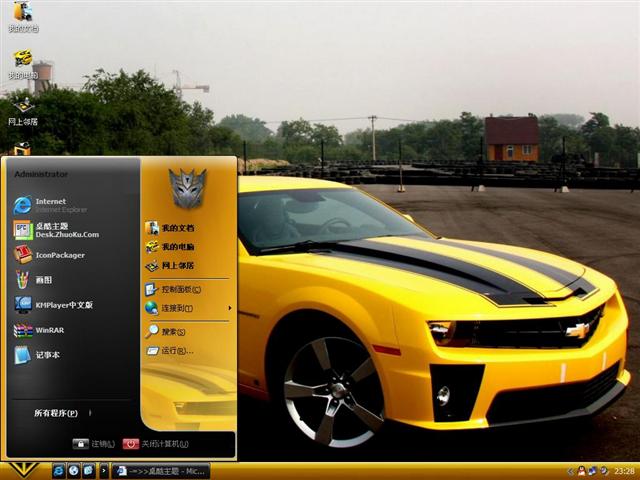640x480 pixels.
Task: Switch to 桌酷主题 - Mic... taskbar window
Action: click(x=161, y=471)
